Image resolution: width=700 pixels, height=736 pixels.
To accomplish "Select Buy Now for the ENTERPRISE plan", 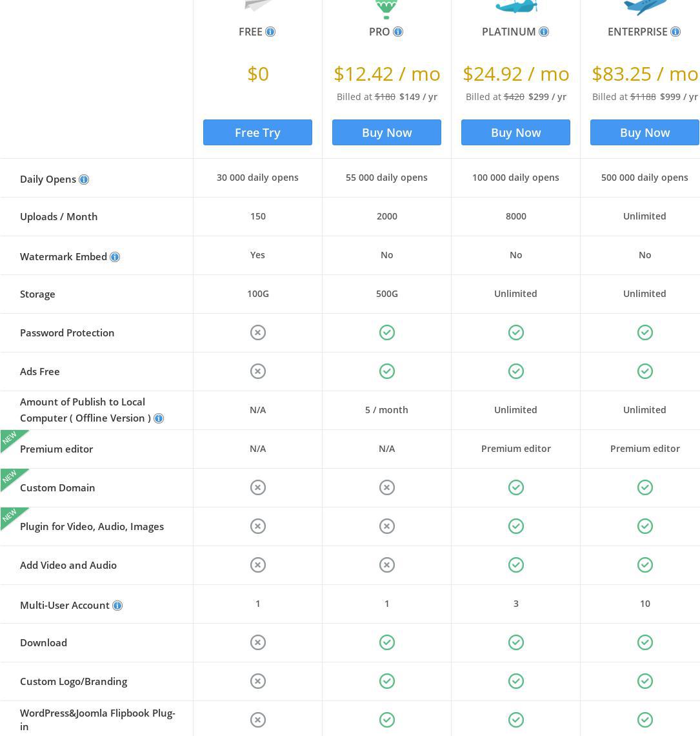I will (645, 132).
